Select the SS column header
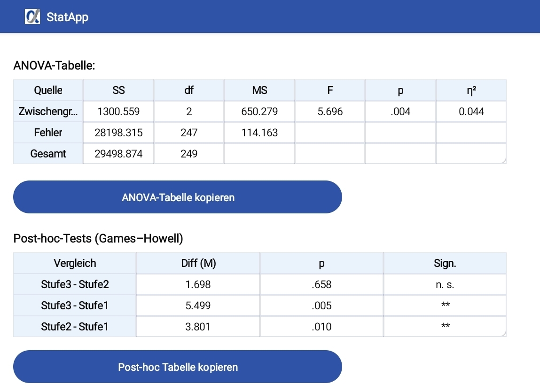 pyautogui.click(x=118, y=90)
